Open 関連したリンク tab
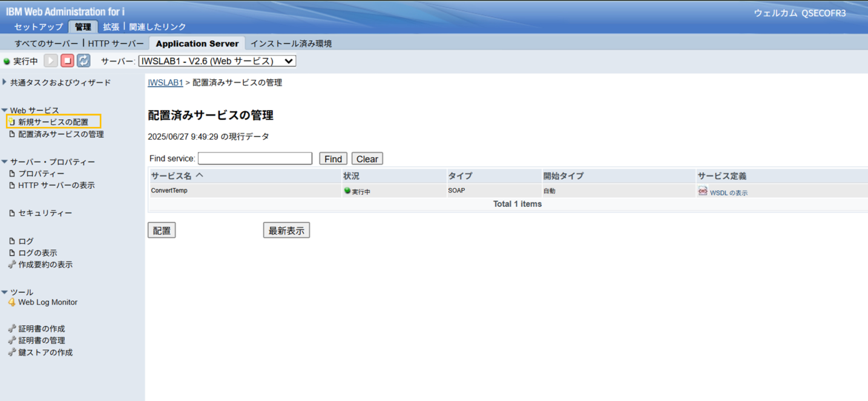868x401 pixels. pos(158,27)
